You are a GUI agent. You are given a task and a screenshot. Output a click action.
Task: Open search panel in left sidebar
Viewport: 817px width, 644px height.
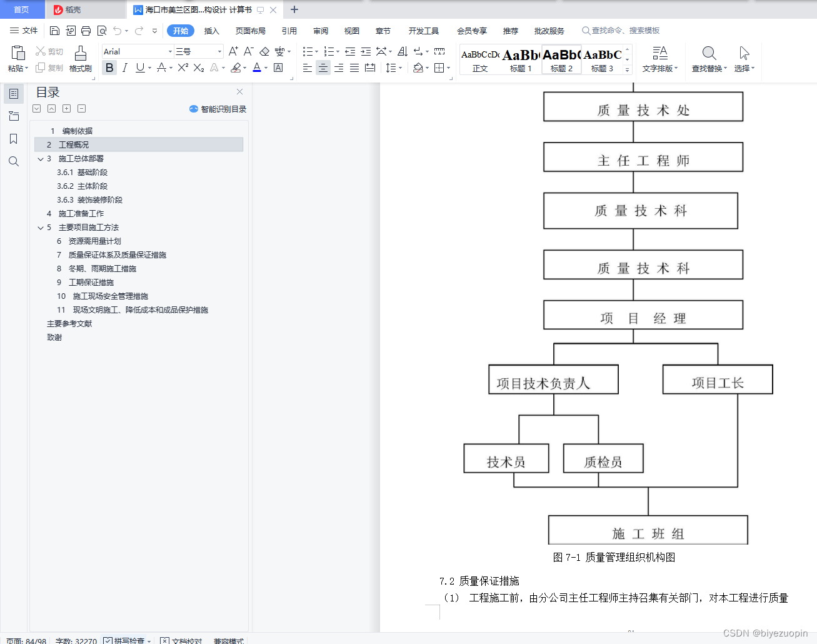pos(13,161)
